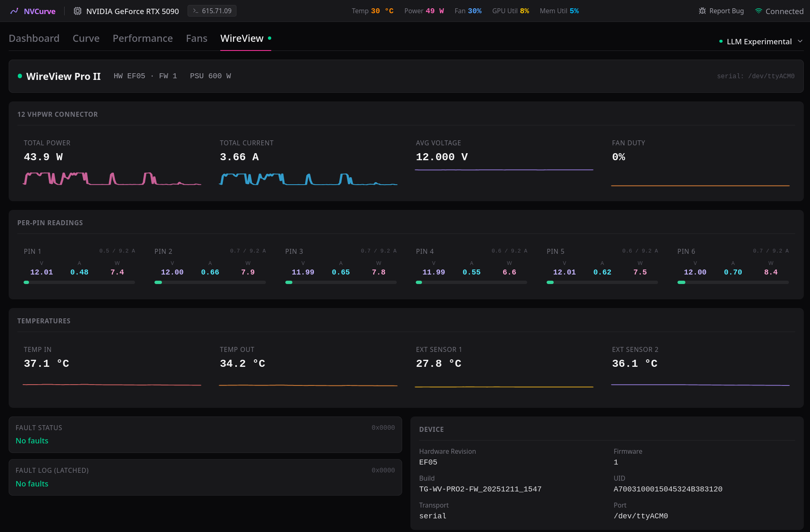Click the PIN 5 current load bar

click(602, 282)
